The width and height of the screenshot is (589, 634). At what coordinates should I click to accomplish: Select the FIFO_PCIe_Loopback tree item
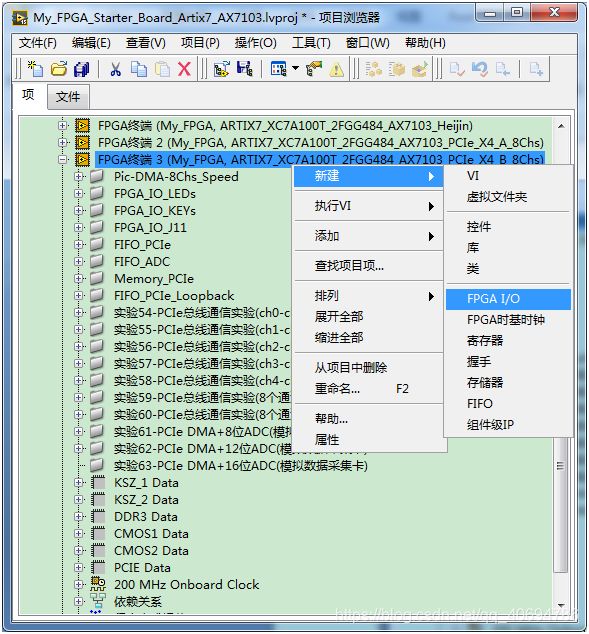[174, 296]
